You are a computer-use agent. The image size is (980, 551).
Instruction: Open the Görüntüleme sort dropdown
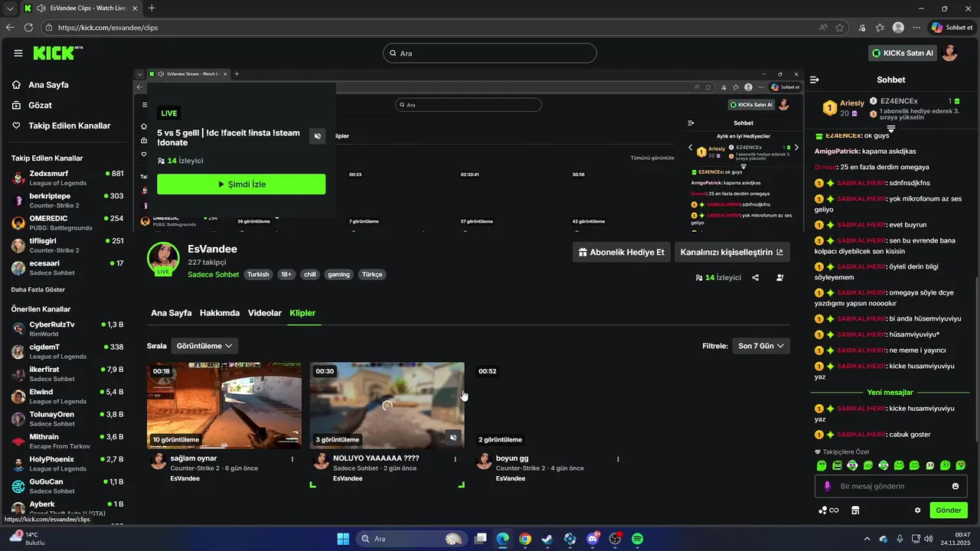(204, 346)
